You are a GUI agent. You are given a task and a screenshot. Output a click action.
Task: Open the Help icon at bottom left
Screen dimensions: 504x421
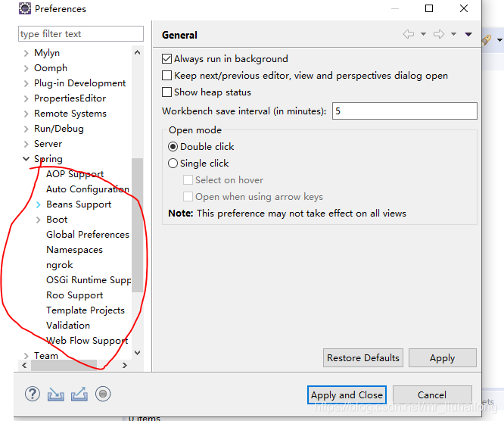click(33, 394)
